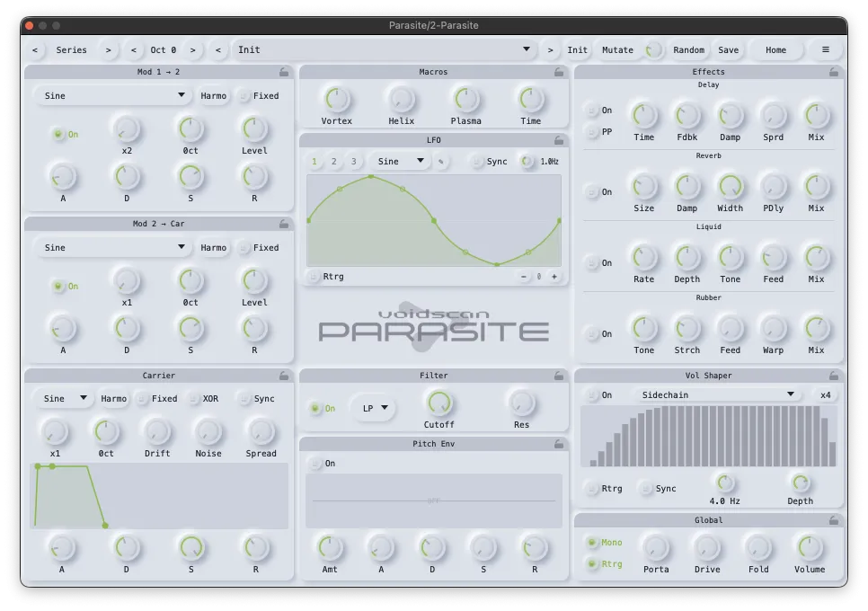Viewport: 868px width, 611px height.
Task: Enable Fixed in Mod 1 → 2
Action: point(259,96)
